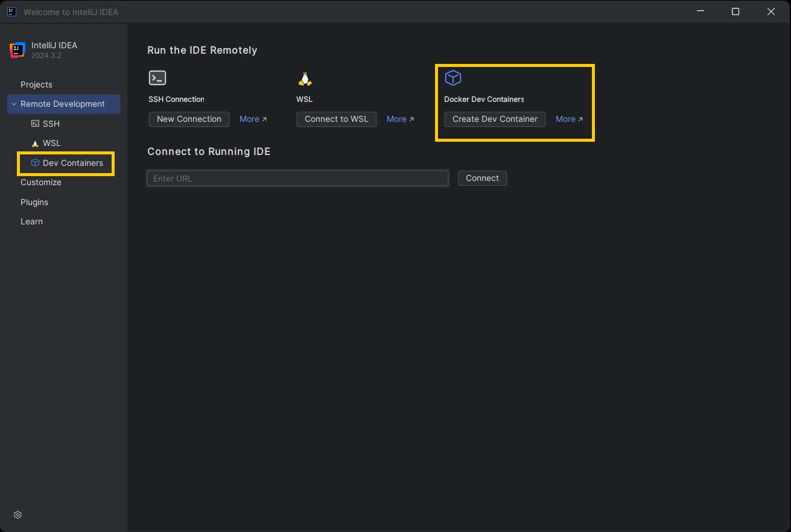Click the SSH Connection terminal icon
Viewport: 791px width, 532px height.
coord(157,78)
